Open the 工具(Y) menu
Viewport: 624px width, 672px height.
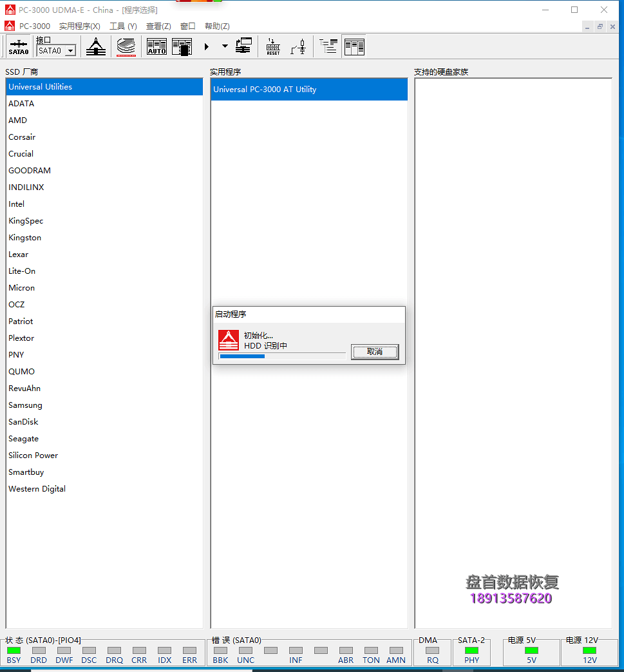point(124,26)
